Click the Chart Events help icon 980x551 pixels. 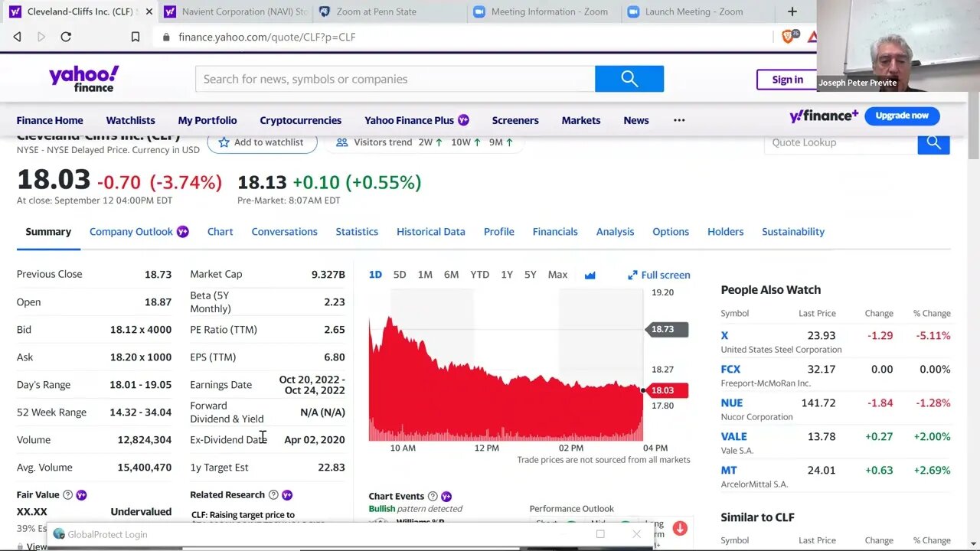pos(433,497)
